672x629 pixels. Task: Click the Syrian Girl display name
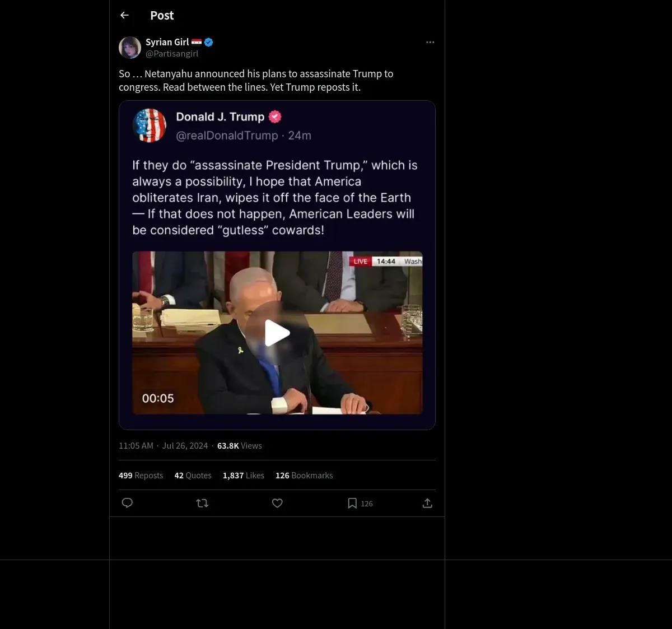click(x=167, y=42)
